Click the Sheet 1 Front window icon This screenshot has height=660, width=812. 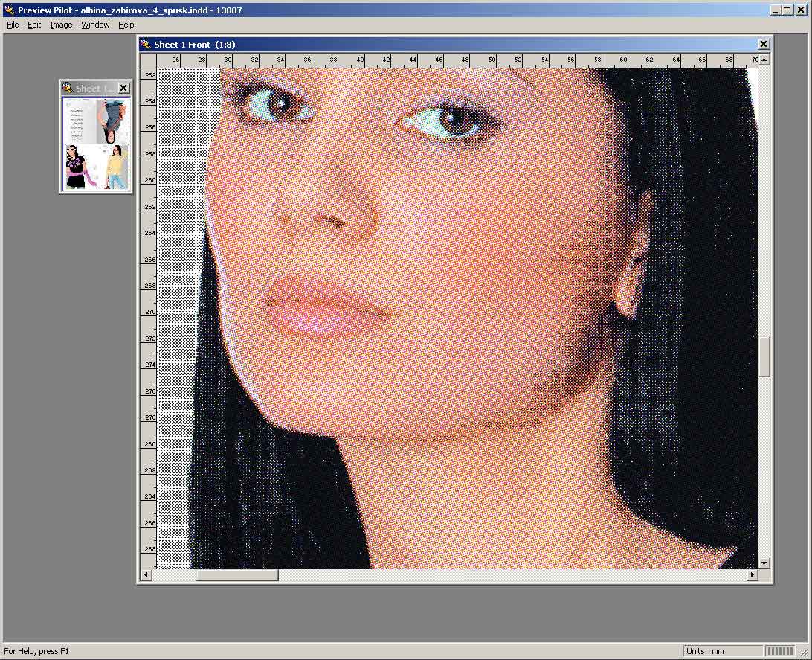coord(146,45)
